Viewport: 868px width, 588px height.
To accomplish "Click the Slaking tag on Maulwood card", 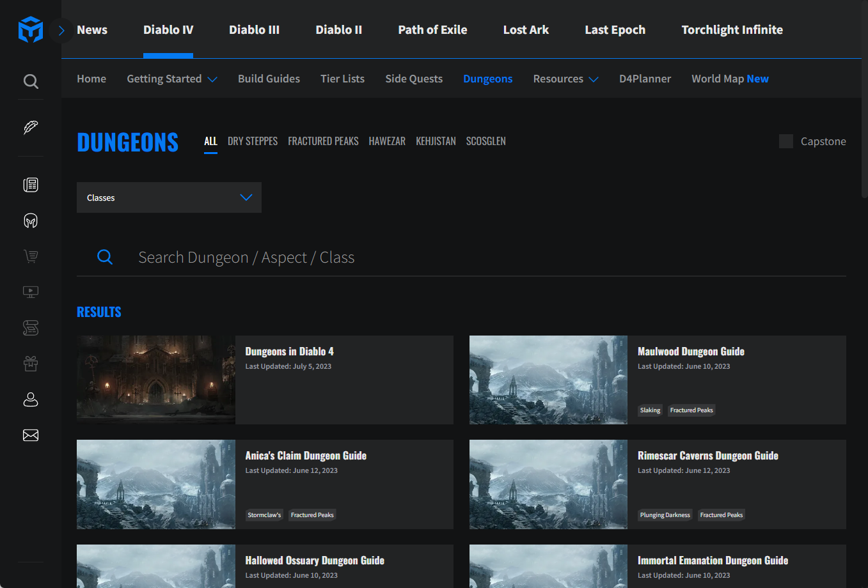I will (650, 410).
